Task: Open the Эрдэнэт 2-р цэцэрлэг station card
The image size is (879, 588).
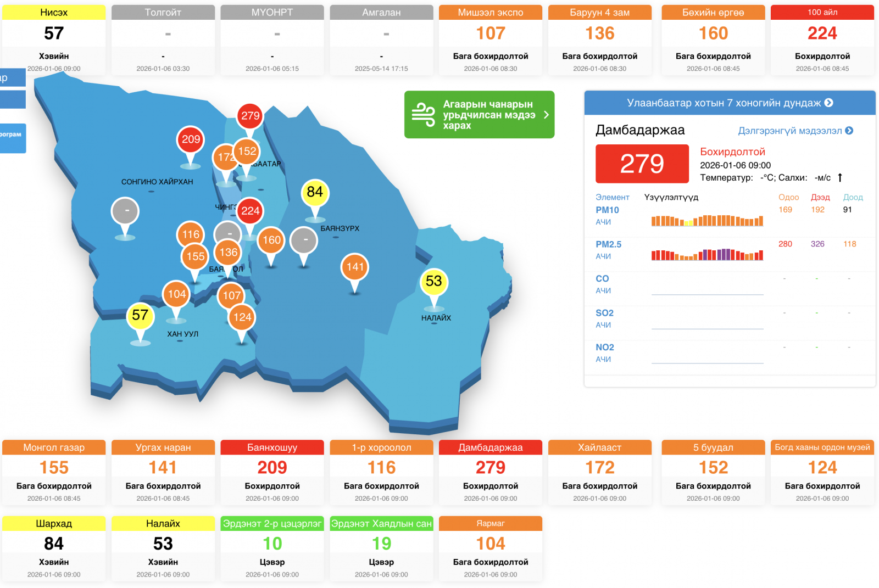Action: (x=272, y=548)
